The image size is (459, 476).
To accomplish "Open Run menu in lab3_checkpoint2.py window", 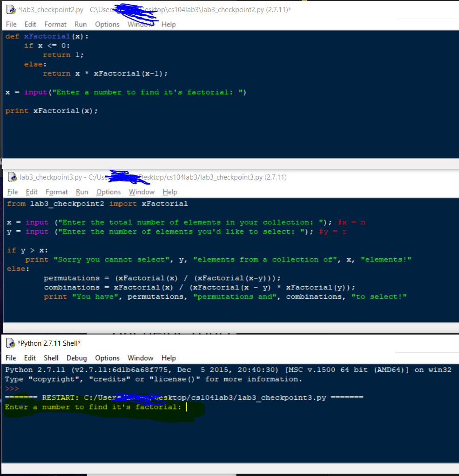I will pyautogui.click(x=81, y=24).
